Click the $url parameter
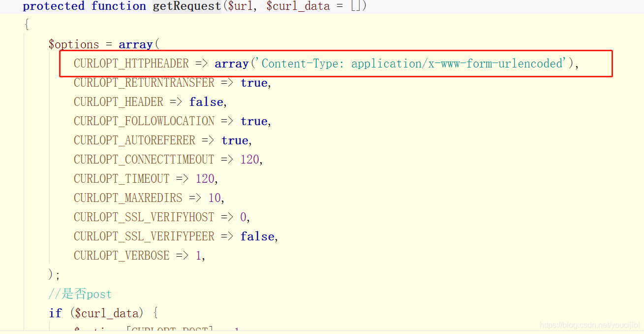644x334 pixels. 240,6
